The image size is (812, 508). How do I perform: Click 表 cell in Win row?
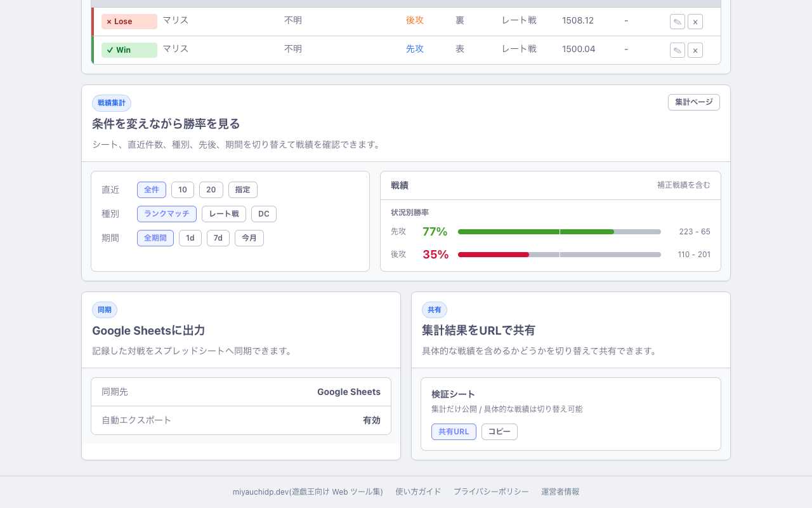coord(460,49)
